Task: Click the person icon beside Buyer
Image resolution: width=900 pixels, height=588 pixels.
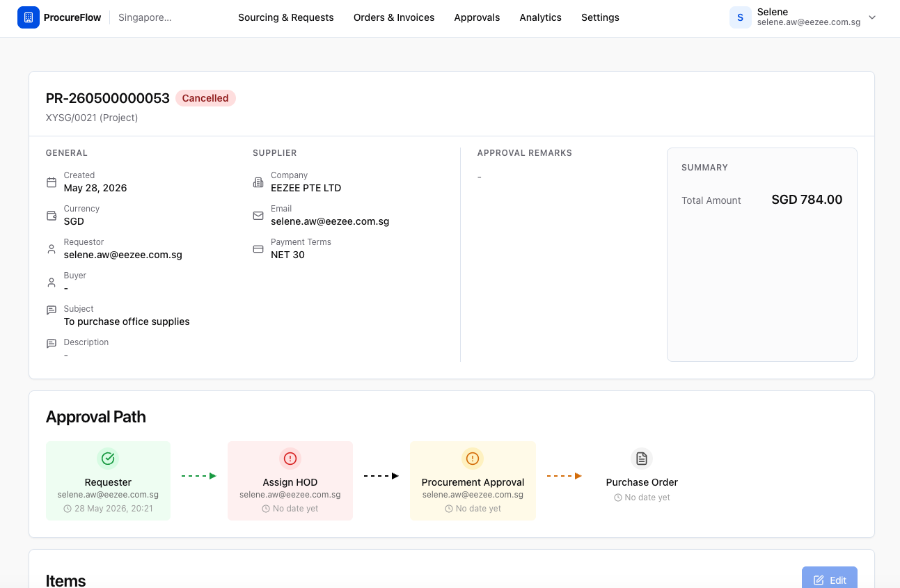Action: coord(52,283)
